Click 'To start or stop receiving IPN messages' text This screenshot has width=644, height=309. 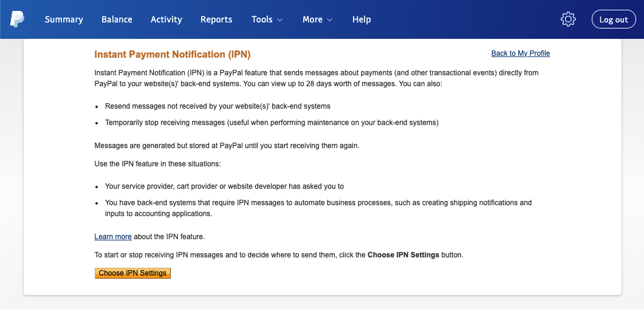[279, 255]
